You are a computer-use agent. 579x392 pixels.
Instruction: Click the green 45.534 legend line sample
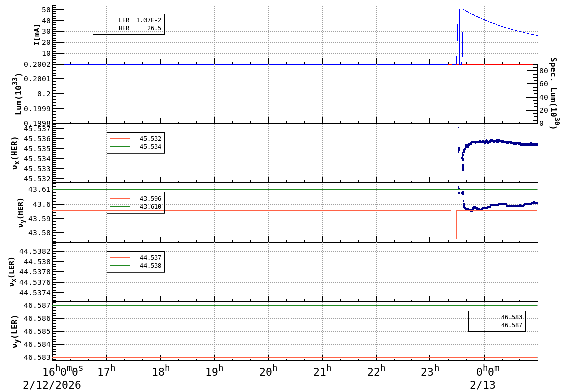(x=120, y=147)
